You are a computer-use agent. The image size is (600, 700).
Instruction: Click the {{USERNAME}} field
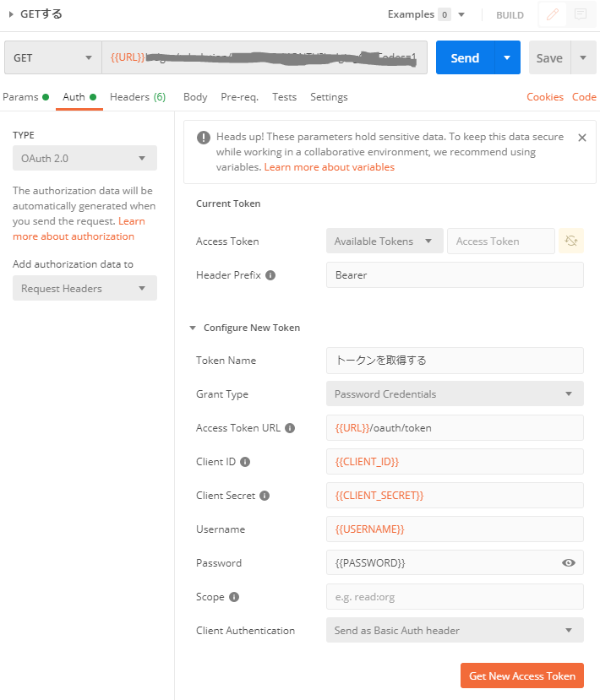(x=455, y=529)
